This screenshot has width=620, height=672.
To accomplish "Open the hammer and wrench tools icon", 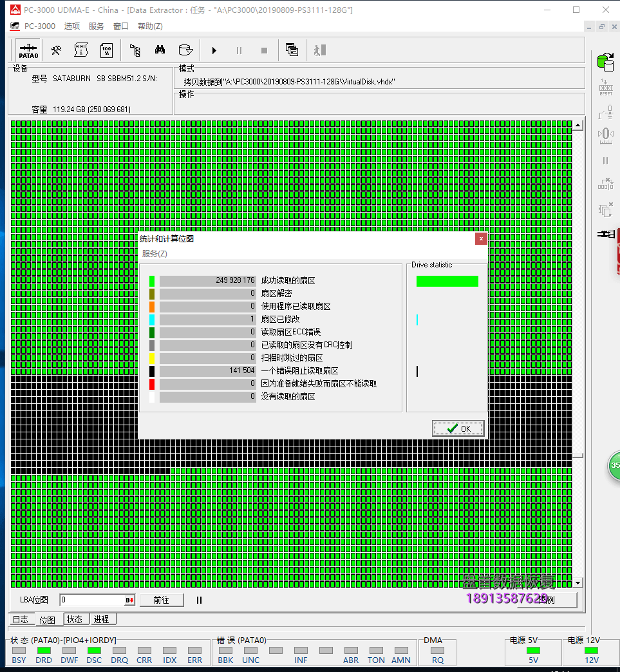I will [x=56, y=50].
